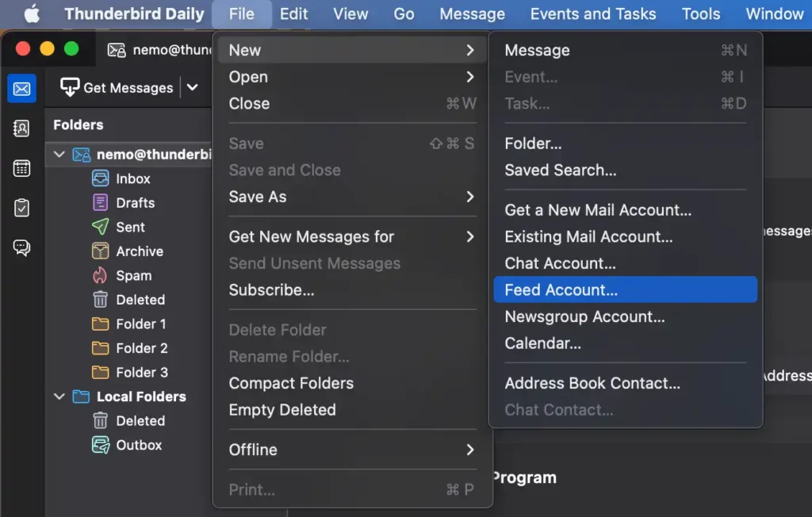Open the Tools menu
812x517 pixels.
(701, 14)
